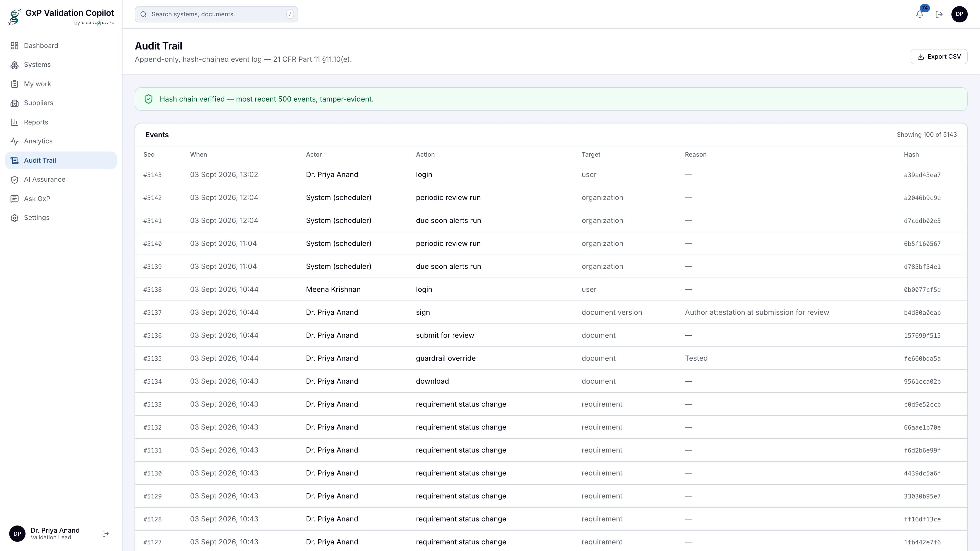
Task: Click the top bar logout icon
Action: [939, 14]
